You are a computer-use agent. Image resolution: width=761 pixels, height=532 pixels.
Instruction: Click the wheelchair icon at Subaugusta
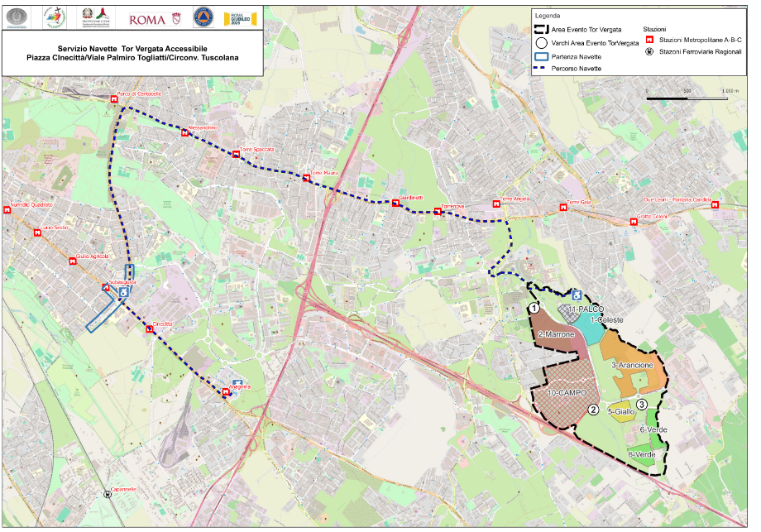pos(123,293)
